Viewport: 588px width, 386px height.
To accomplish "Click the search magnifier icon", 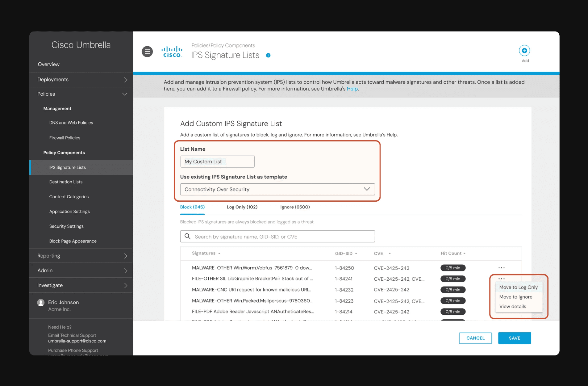I will point(187,237).
